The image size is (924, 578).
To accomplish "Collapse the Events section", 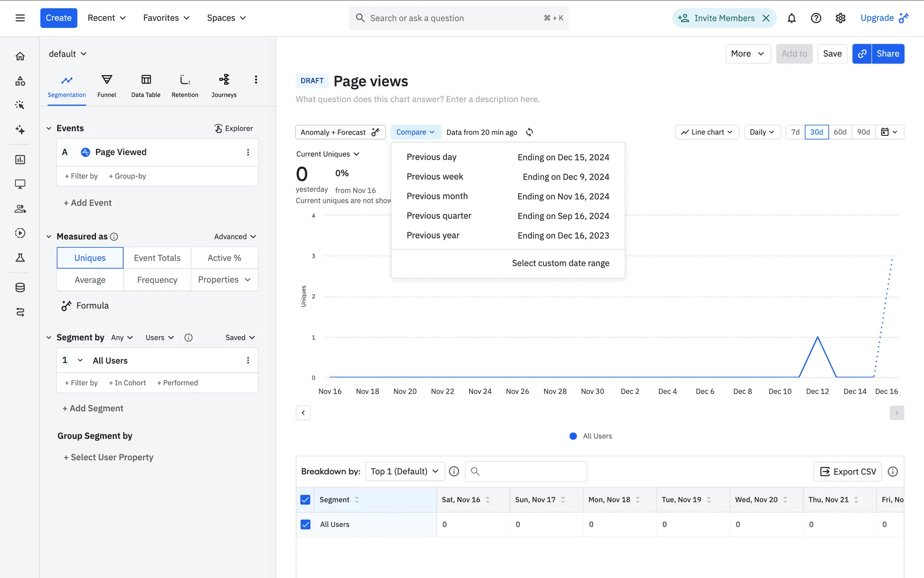I will click(x=49, y=128).
